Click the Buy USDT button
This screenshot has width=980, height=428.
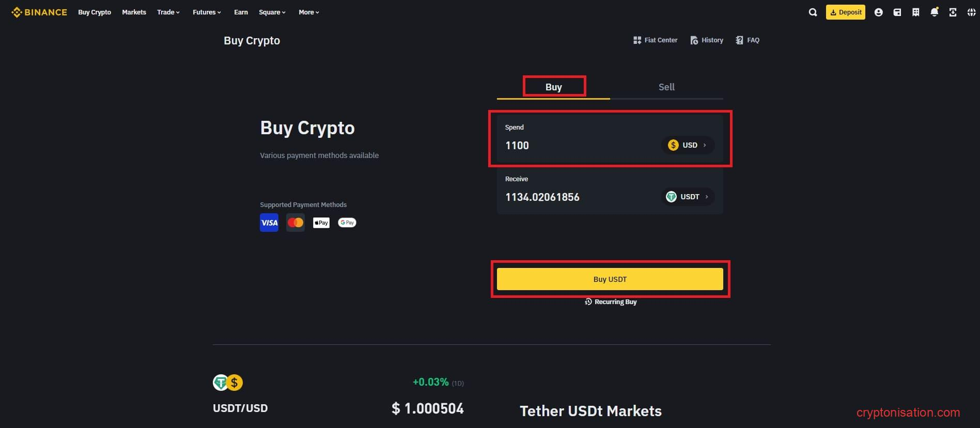click(x=610, y=279)
